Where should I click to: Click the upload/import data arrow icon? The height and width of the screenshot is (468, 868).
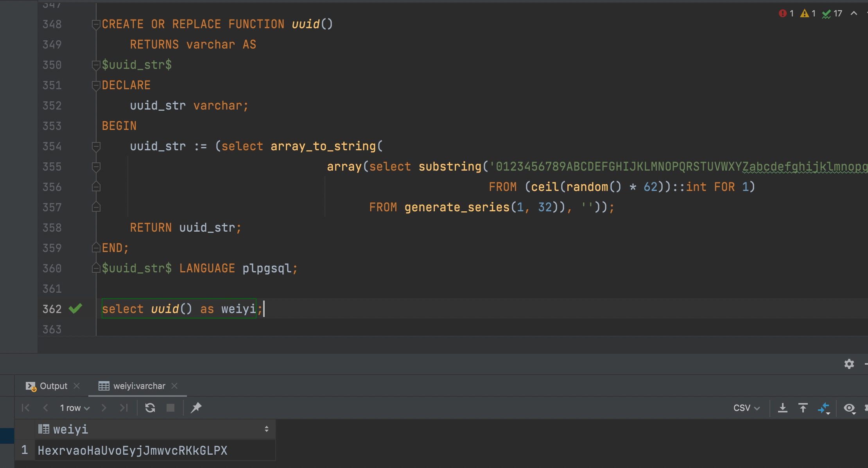803,408
